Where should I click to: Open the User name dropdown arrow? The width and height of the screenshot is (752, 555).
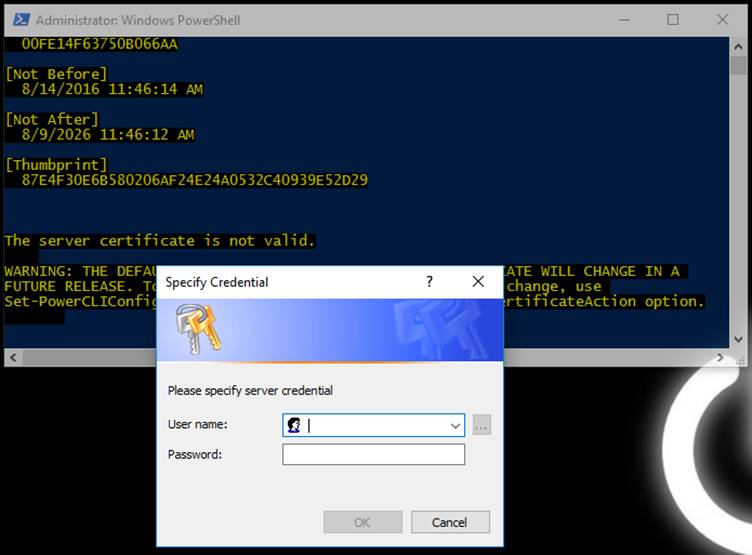pos(455,425)
